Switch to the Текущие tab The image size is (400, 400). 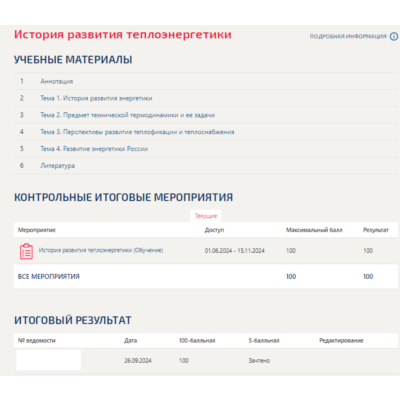point(206,216)
